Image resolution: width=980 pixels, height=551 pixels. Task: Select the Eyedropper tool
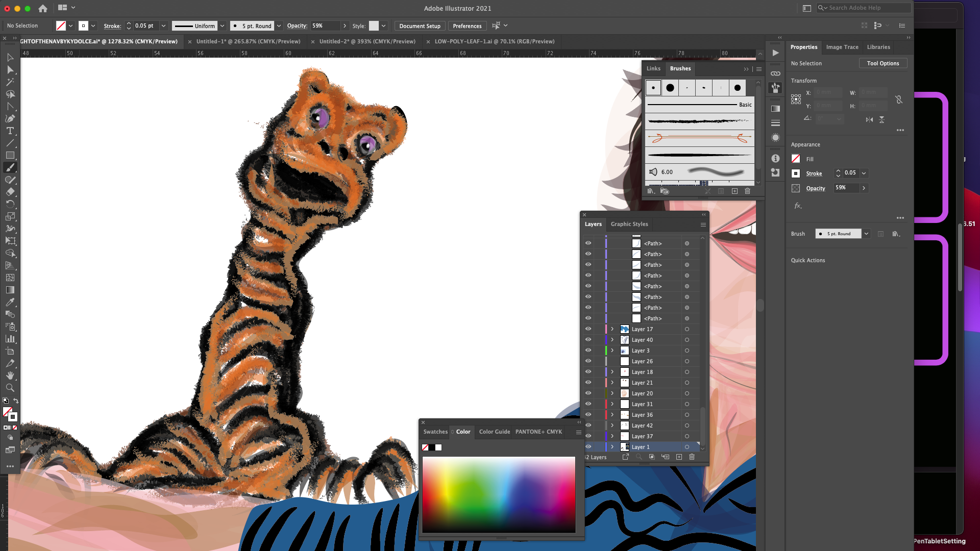click(x=10, y=302)
